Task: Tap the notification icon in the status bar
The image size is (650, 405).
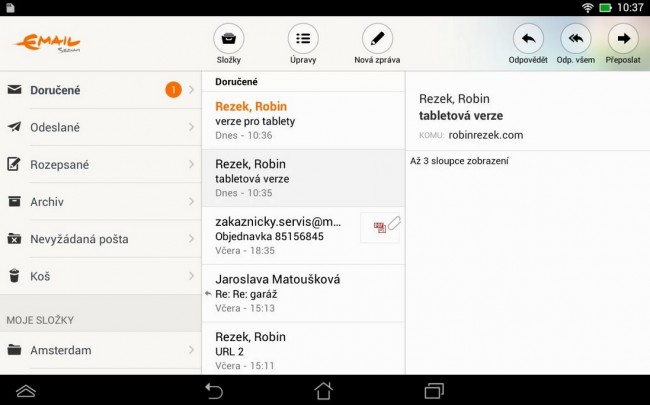Action: tap(10, 7)
